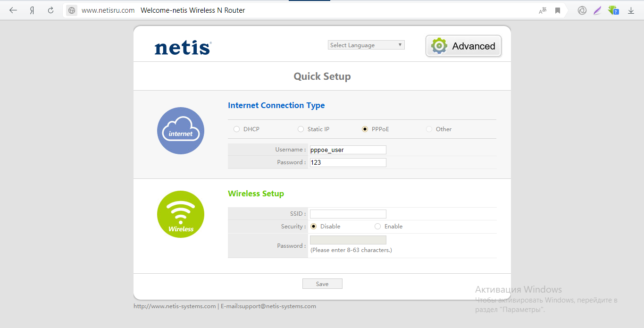
Task: Click the PPPoE Username field
Action: [x=348, y=150]
